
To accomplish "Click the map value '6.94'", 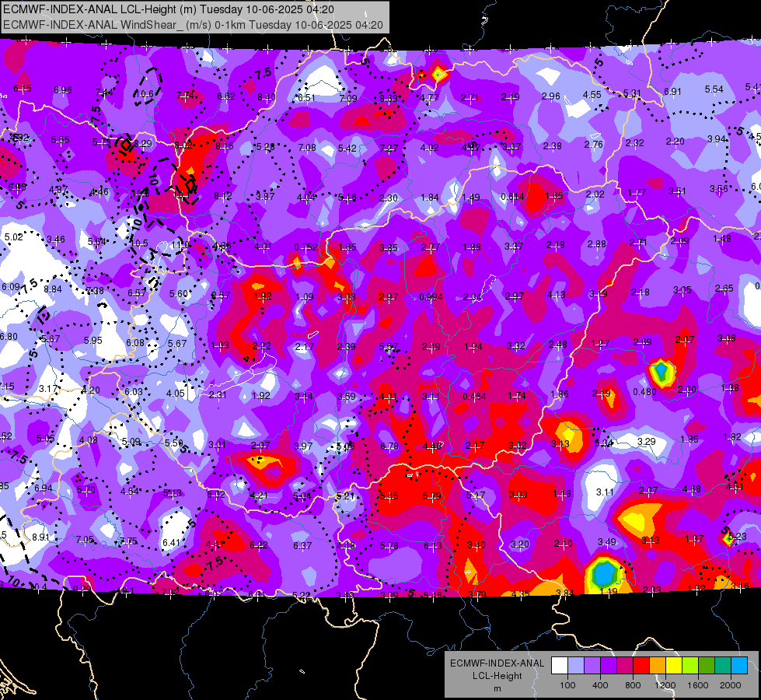I will [44, 488].
